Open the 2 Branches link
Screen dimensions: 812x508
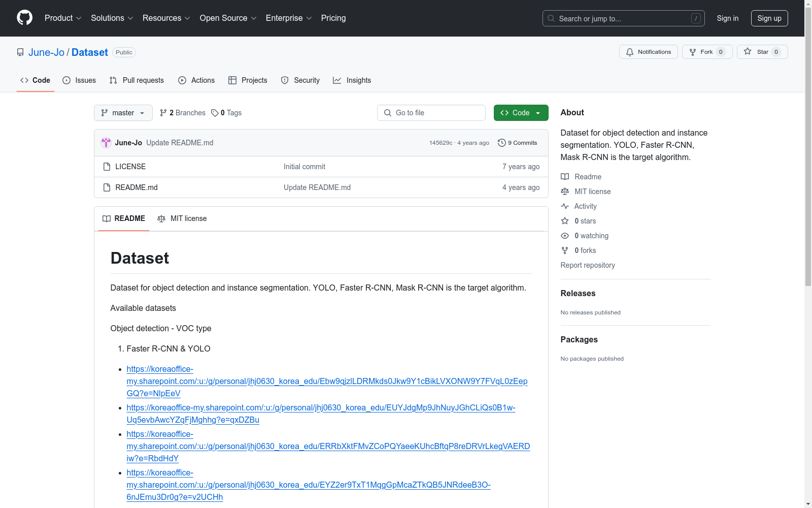(183, 113)
